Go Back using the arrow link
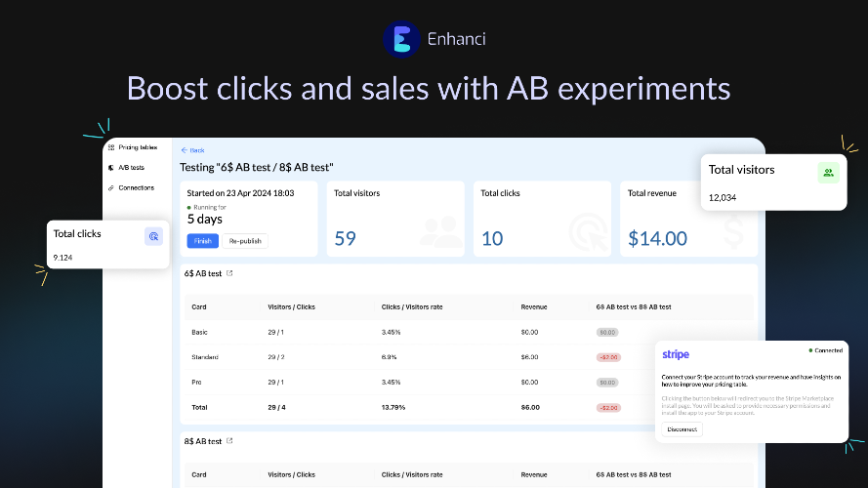The image size is (868, 488). point(192,150)
